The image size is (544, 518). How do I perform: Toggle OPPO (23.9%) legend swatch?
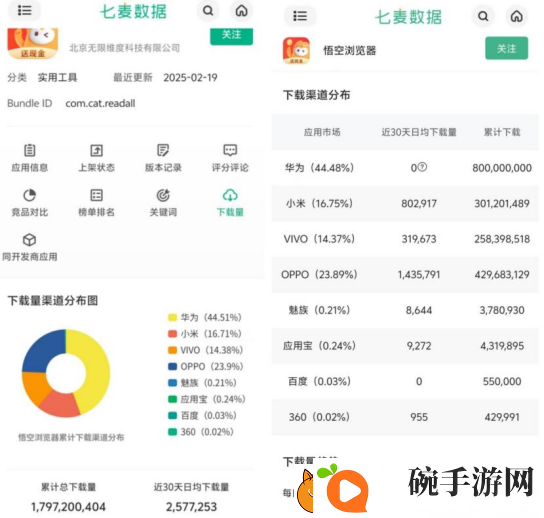(172, 366)
